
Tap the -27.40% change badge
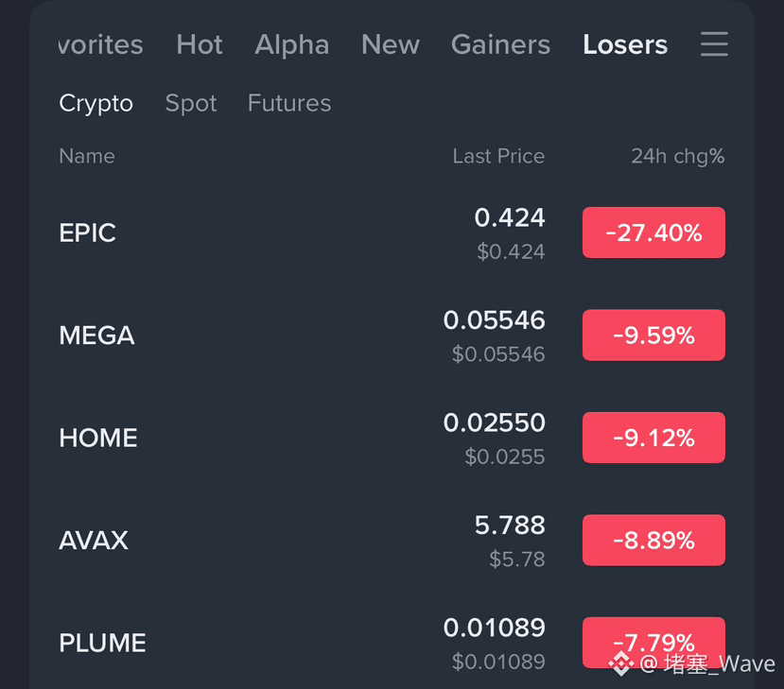point(653,233)
